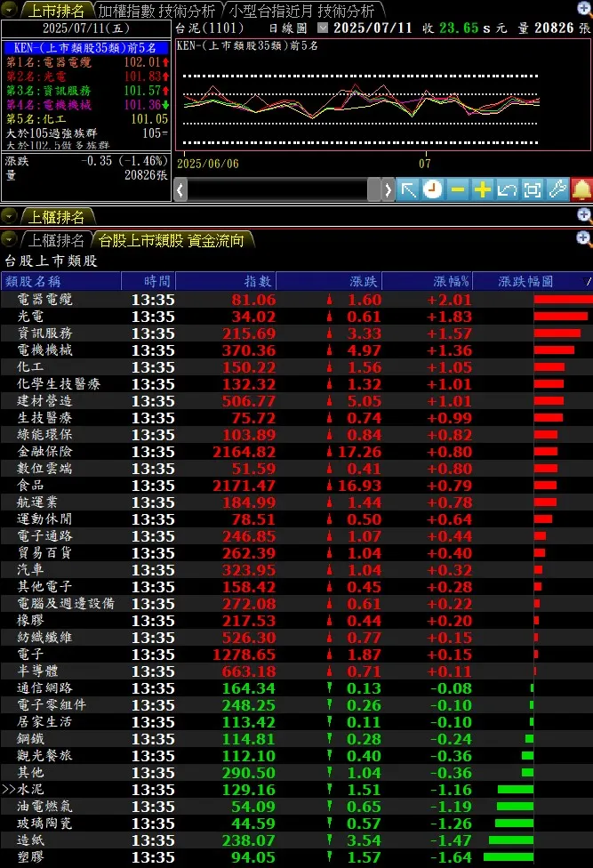Open the round menu button on 上櫃排名 header bar
The image size is (593, 868).
(x=10, y=216)
